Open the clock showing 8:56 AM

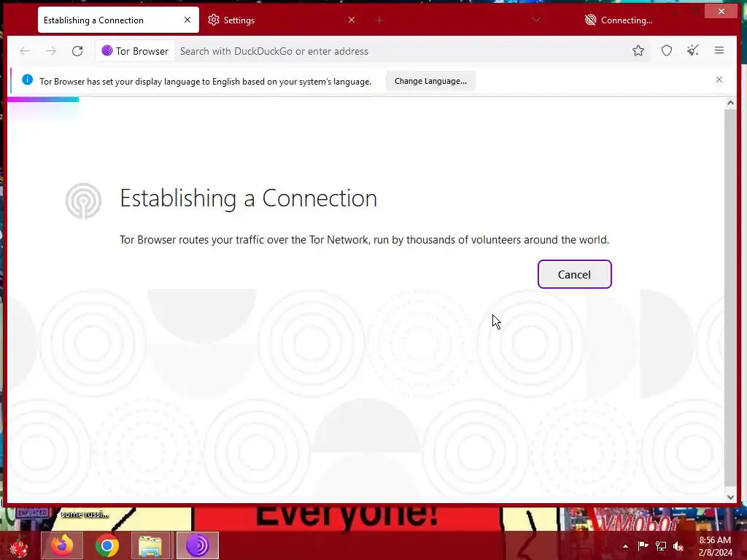tap(715, 546)
